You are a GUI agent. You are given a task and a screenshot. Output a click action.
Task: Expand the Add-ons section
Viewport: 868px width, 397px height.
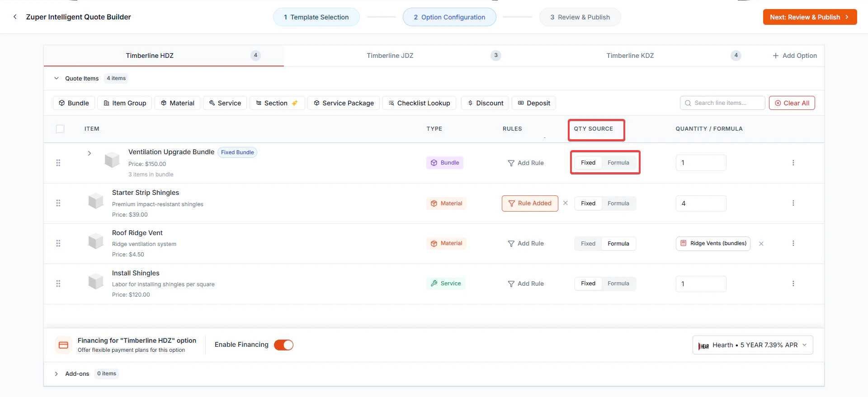57,374
